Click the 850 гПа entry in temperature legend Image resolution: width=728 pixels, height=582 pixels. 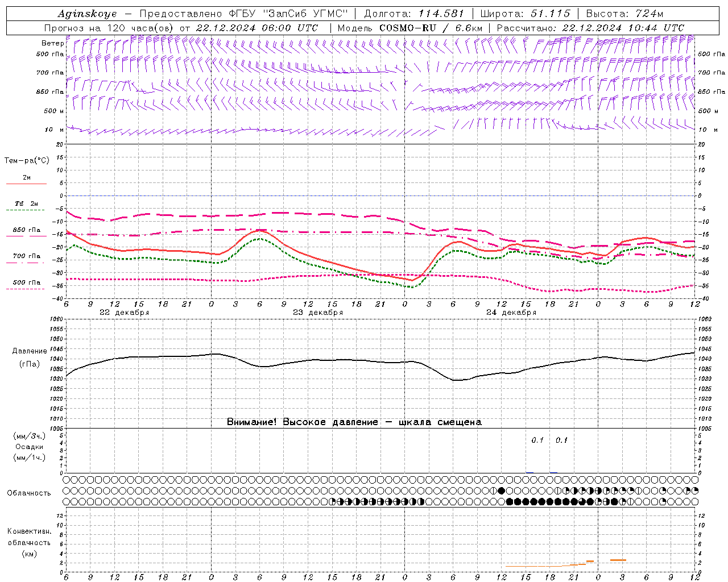point(26,230)
